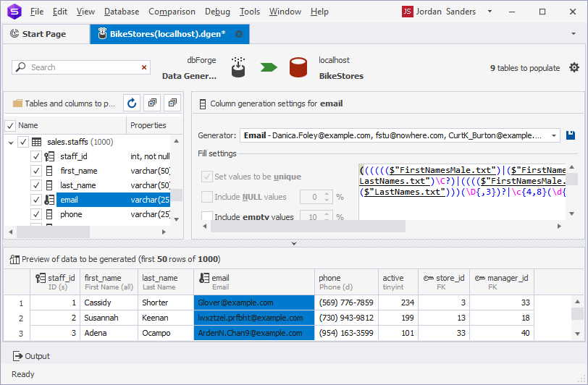Collapse the sales.staffs tree node
The height and width of the screenshot is (385, 588).
point(11,143)
